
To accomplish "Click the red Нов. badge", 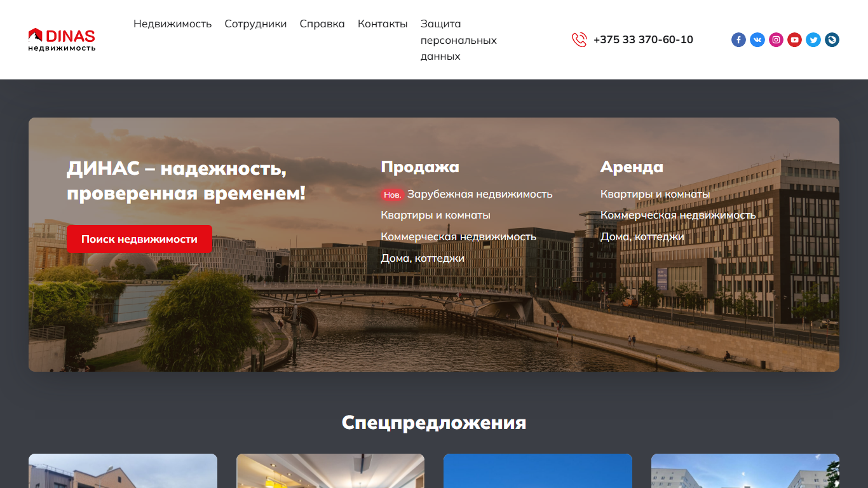I will (x=392, y=194).
